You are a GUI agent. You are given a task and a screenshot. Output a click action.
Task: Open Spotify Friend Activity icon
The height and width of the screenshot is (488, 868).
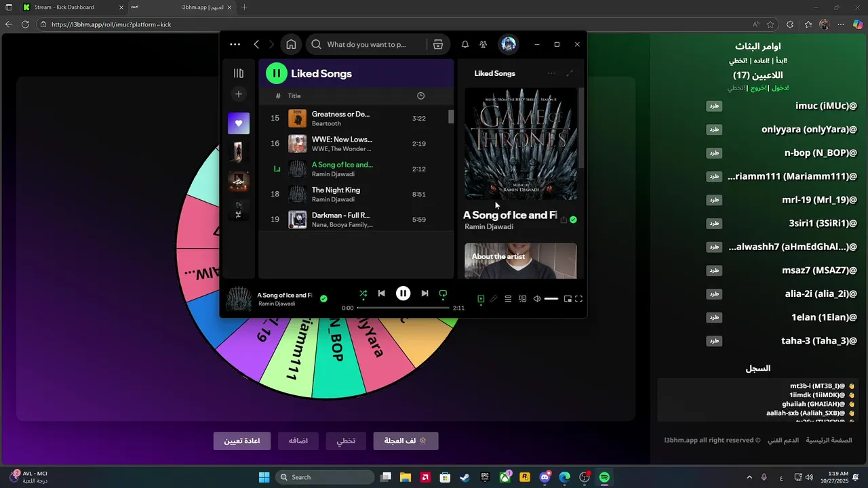click(x=483, y=45)
